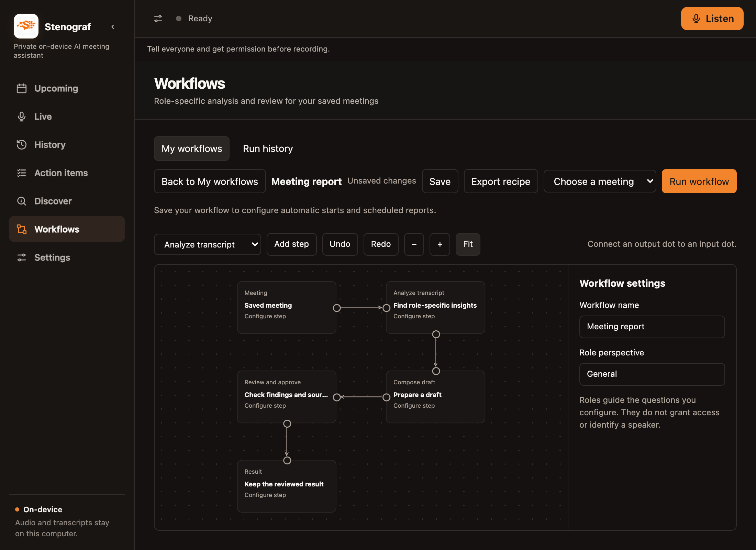Image resolution: width=756 pixels, height=550 pixels.
Task: Select the Saved meeting node
Action: point(287,307)
